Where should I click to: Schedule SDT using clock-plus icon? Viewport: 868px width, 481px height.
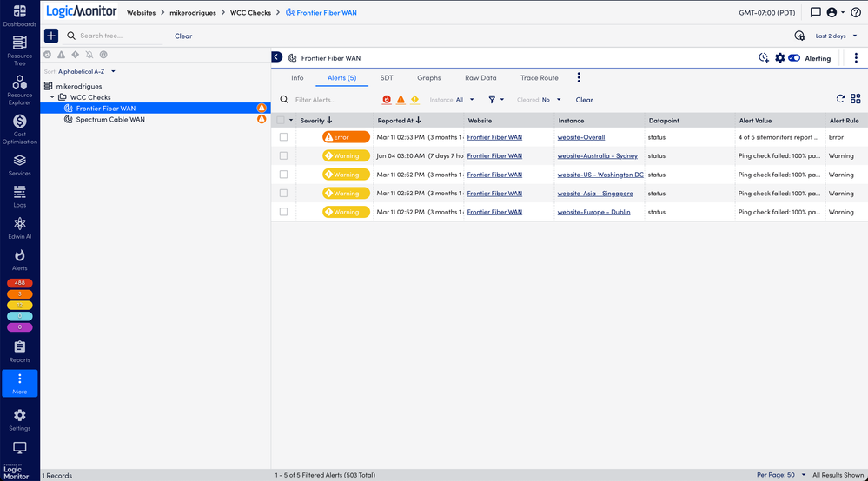[x=764, y=58]
